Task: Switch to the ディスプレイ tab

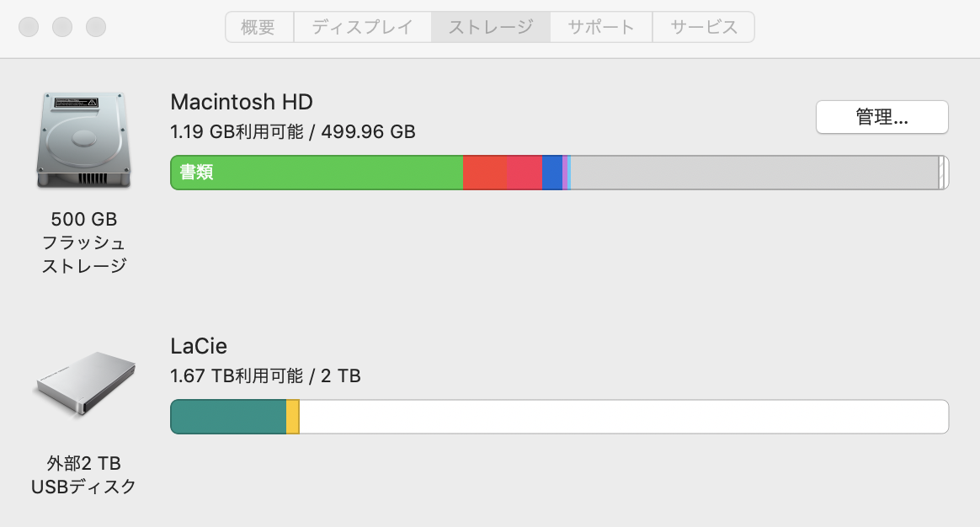Action: [362, 27]
